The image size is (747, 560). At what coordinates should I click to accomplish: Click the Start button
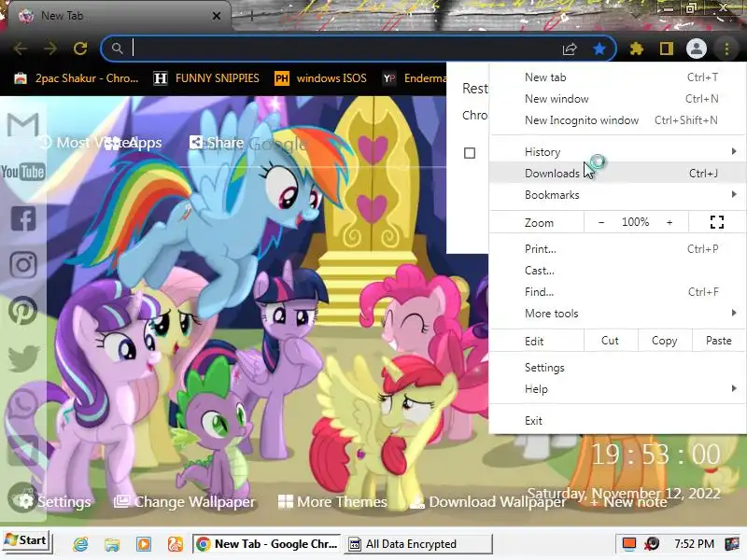[26, 541]
